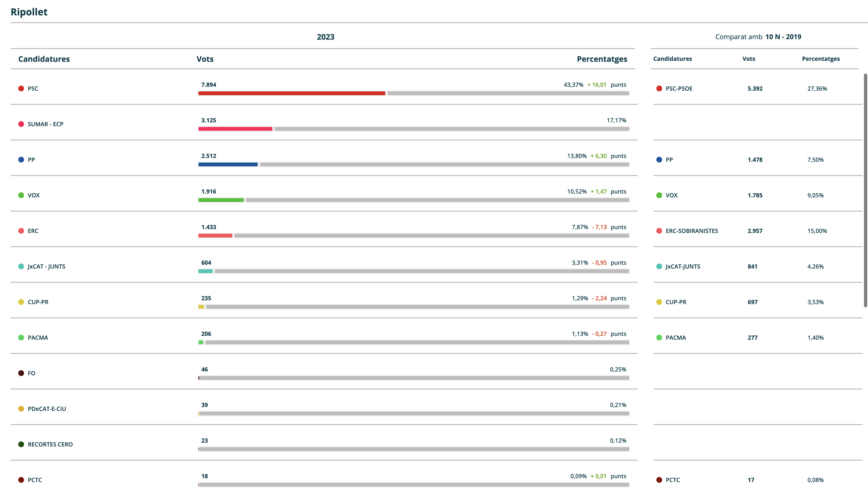Click the ERC-SOBIRANISTES dot in the comparison table
This screenshot has height=496, width=868.
[x=659, y=231]
